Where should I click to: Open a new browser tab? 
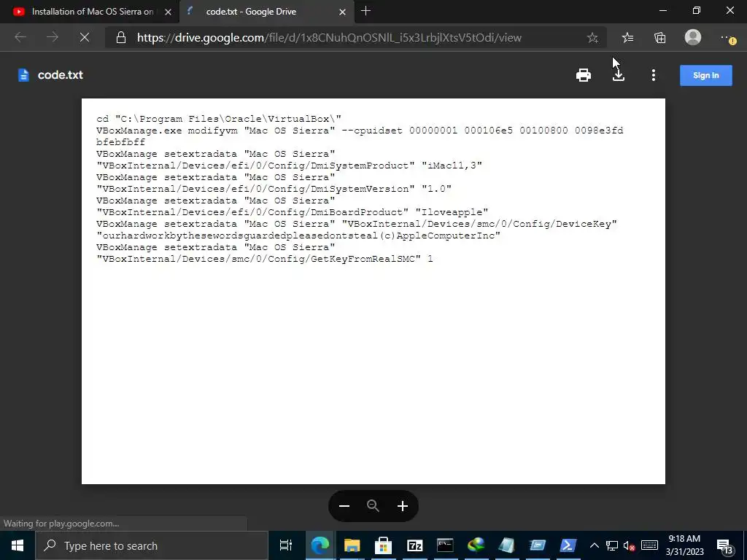[x=366, y=11]
